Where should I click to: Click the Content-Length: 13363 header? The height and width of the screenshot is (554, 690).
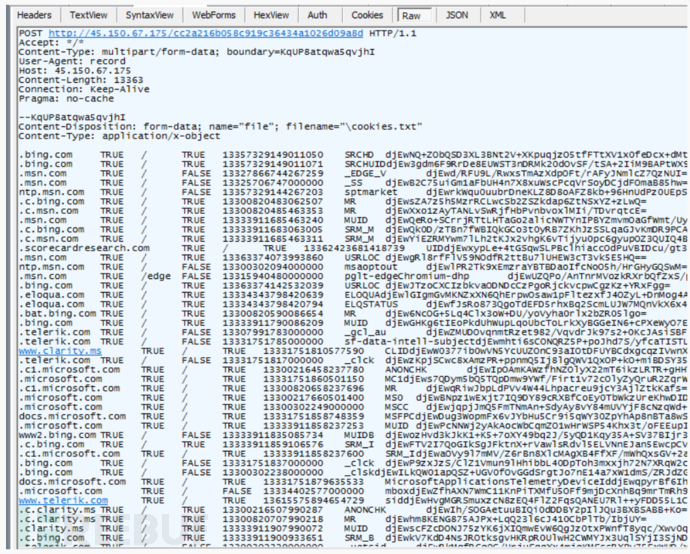tap(81, 80)
